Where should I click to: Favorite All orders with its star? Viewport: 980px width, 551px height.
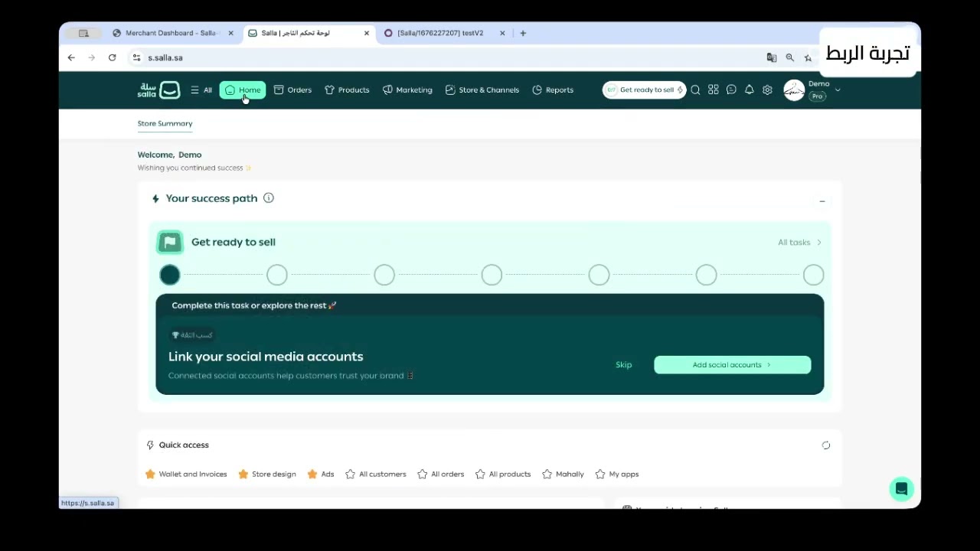click(423, 474)
